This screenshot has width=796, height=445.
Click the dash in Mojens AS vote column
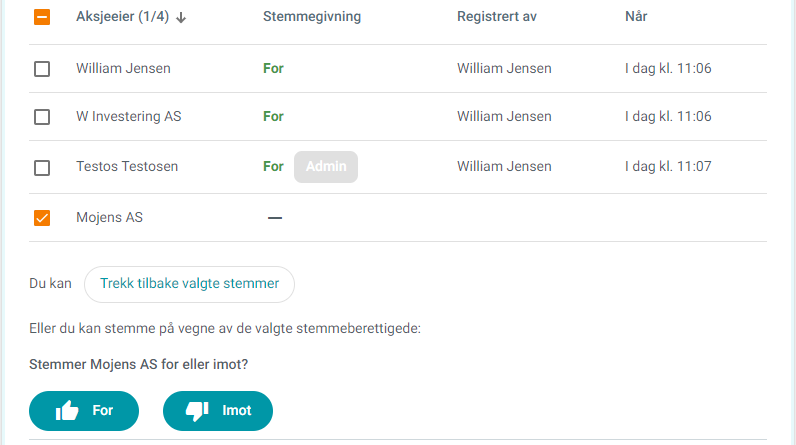click(275, 218)
